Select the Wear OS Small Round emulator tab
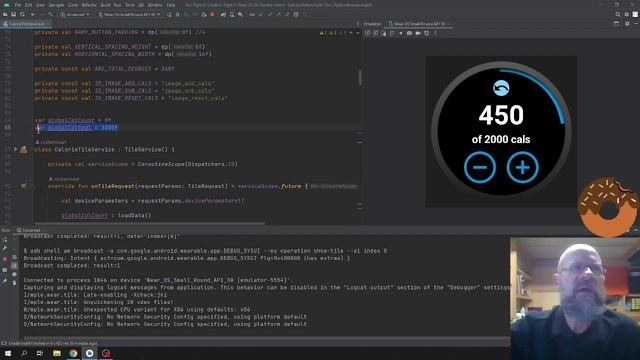This screenshot has width=640, height=360. 419,24
